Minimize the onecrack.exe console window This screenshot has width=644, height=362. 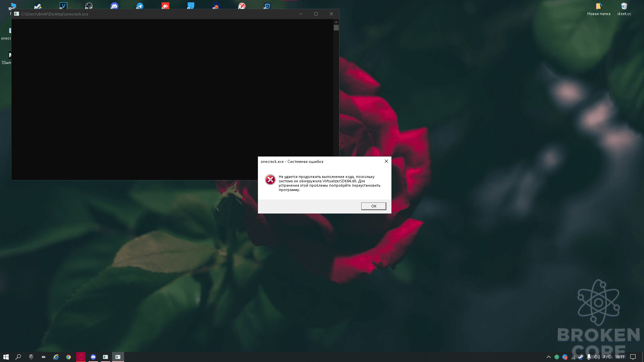tap(301, 14)
